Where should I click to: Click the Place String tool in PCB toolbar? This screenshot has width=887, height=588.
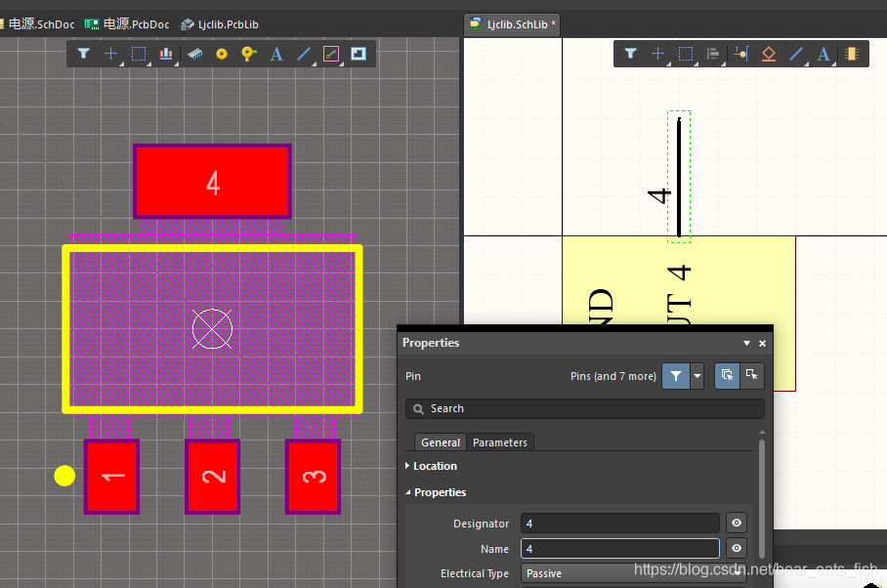[x=276, y=54]
